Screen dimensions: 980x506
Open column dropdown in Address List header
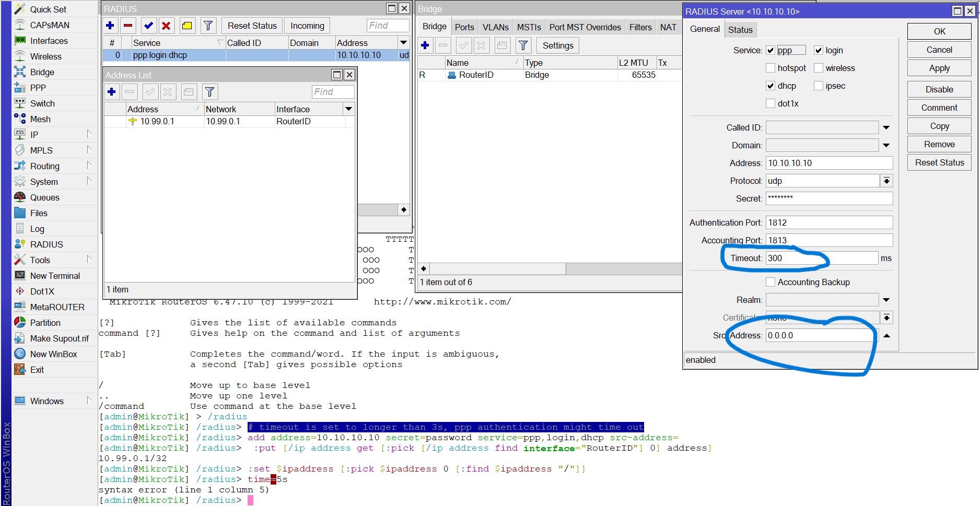click(349, 109)
